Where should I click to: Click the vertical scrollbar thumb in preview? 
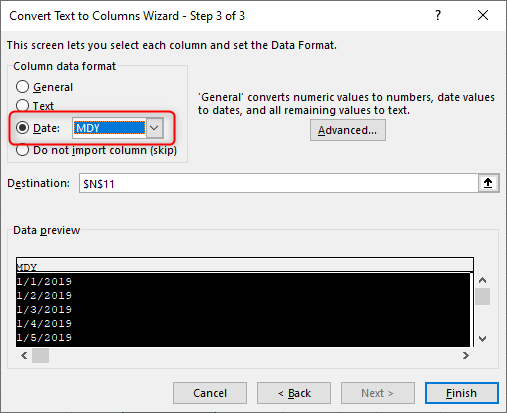point(482,296)
